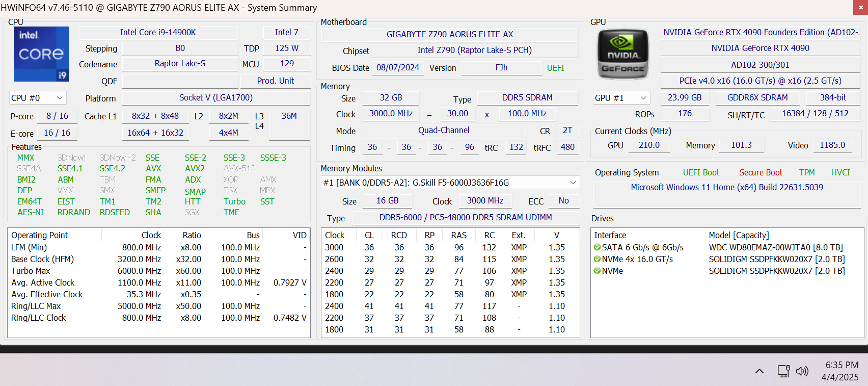Click the RDSEED feature flag

[115, 212]
